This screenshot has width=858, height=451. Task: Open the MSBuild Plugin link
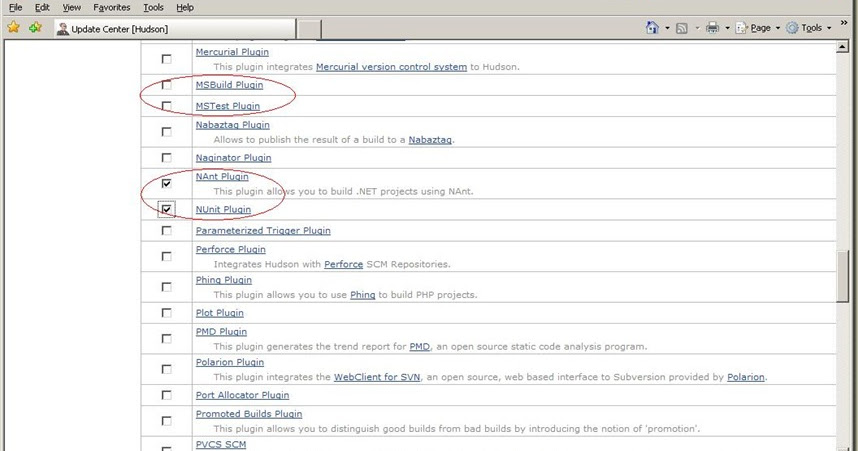tap(229, 85)
